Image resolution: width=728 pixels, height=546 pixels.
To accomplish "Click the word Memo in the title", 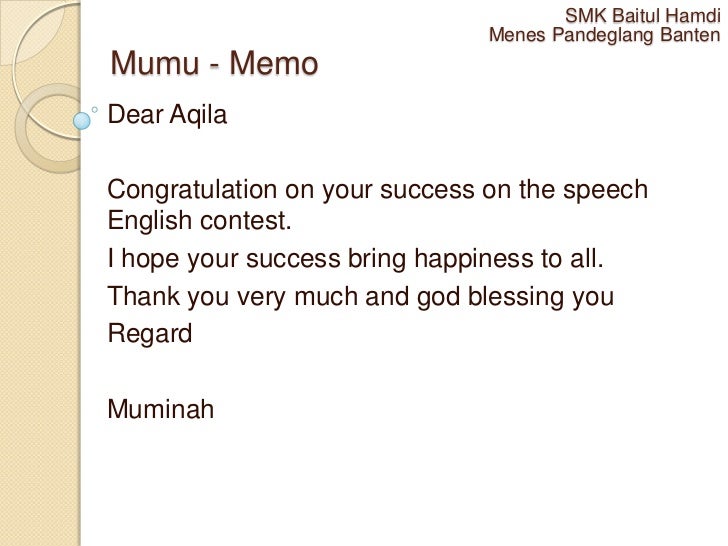I will click(x=274, y=63).
